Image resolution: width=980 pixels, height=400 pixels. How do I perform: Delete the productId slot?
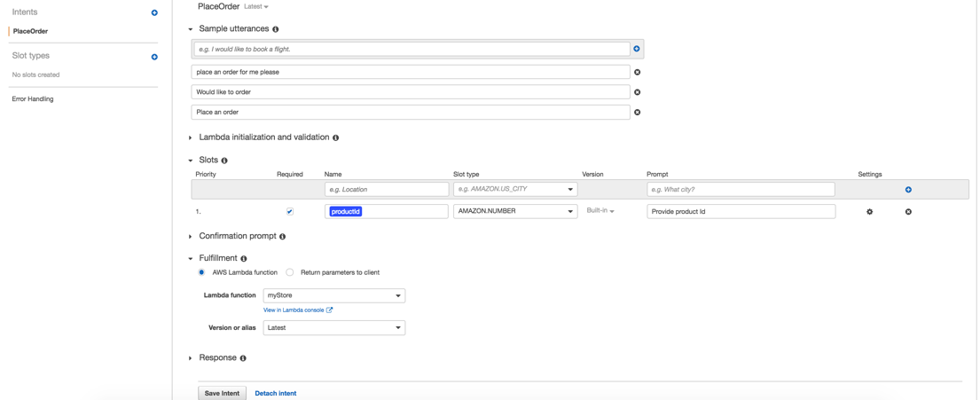point(908,212)
